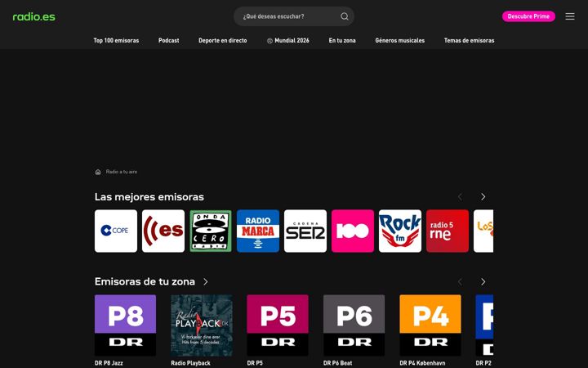
Task: Open the COPE station tile
Action: click(116, 231)
